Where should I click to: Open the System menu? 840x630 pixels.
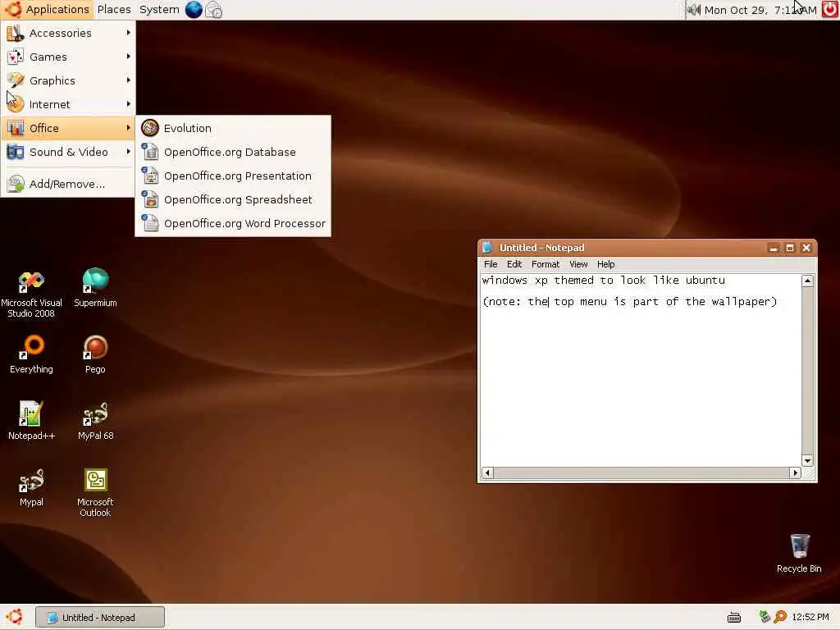pyautogui.click(x=159, y=10)
